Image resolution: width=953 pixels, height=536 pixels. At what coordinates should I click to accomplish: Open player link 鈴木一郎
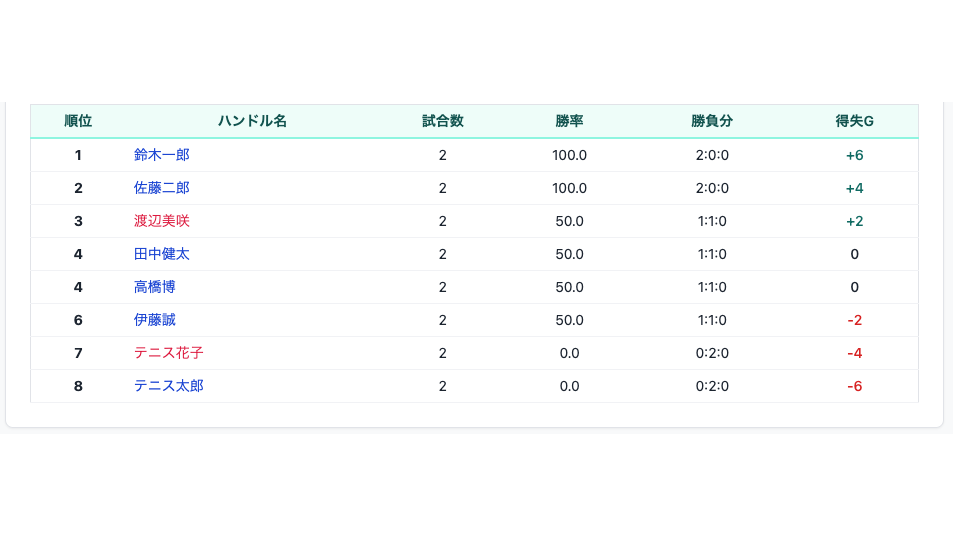click(162, 155)
